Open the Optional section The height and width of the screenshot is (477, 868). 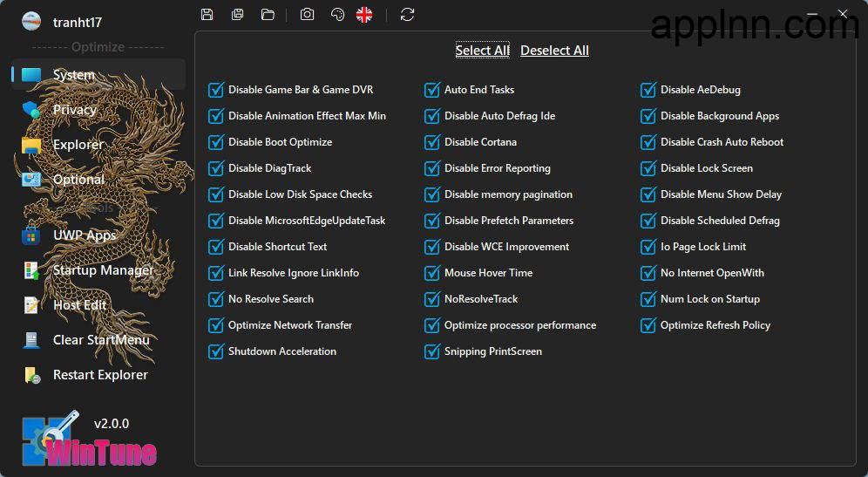tap(98, 180)
